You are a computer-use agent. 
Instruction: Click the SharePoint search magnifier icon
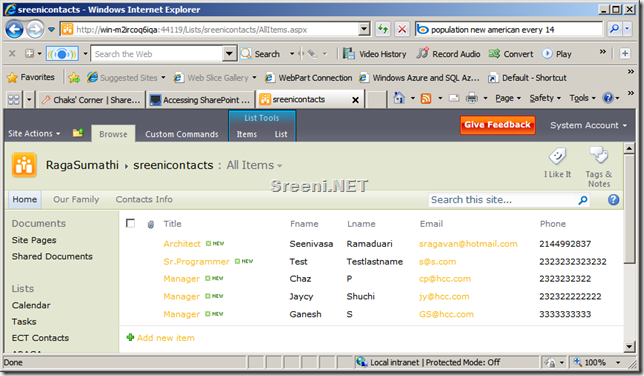click(x=583, y=200)
